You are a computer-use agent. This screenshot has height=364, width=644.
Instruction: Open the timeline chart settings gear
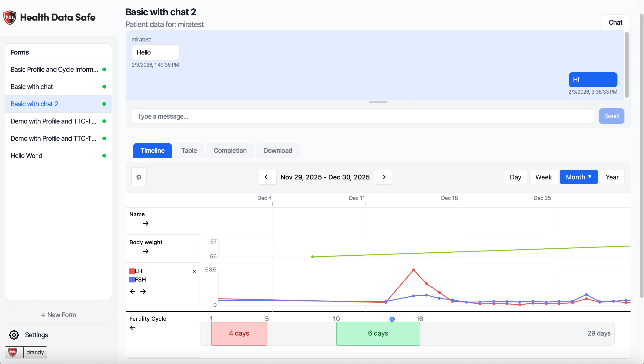138,177
